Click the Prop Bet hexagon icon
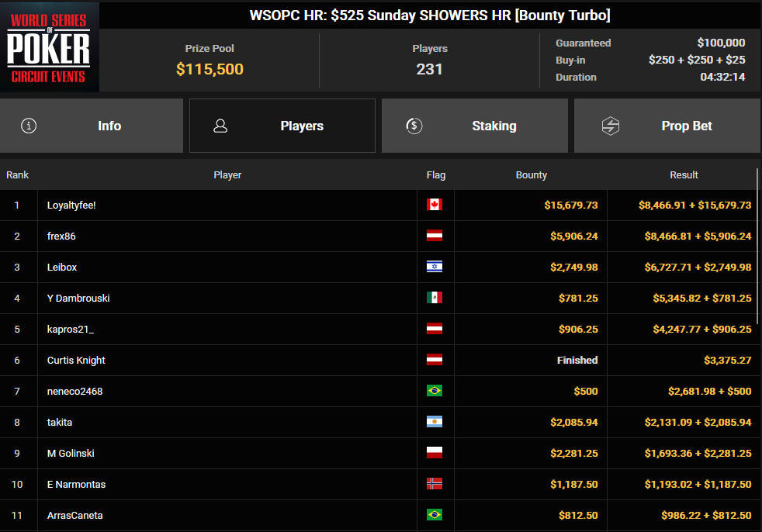Image resolution: width=762 pixels, height=532 pixels. [x=611, y=126]
